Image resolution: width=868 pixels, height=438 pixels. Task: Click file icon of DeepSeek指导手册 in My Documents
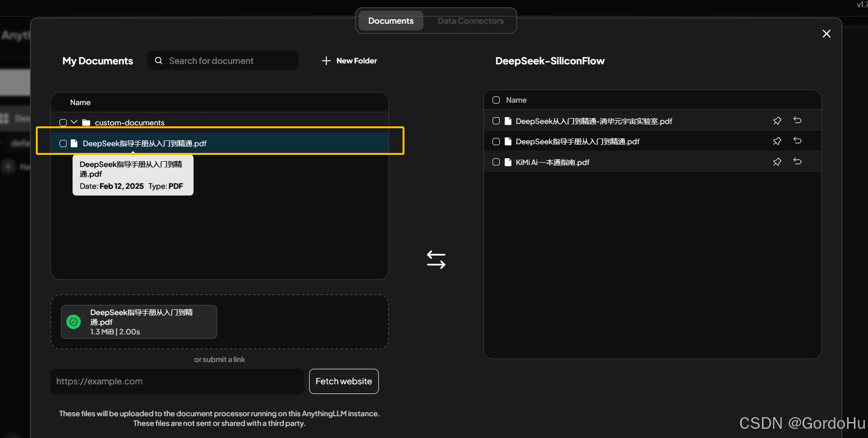coord(74,143)
